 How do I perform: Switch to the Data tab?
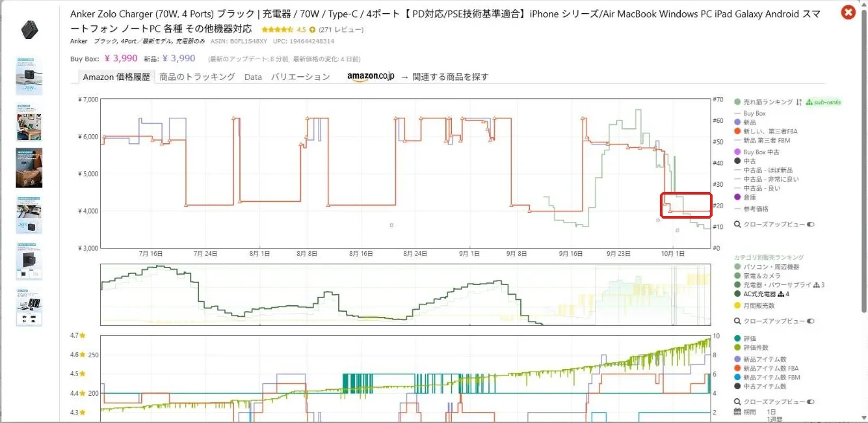[253, 77]
